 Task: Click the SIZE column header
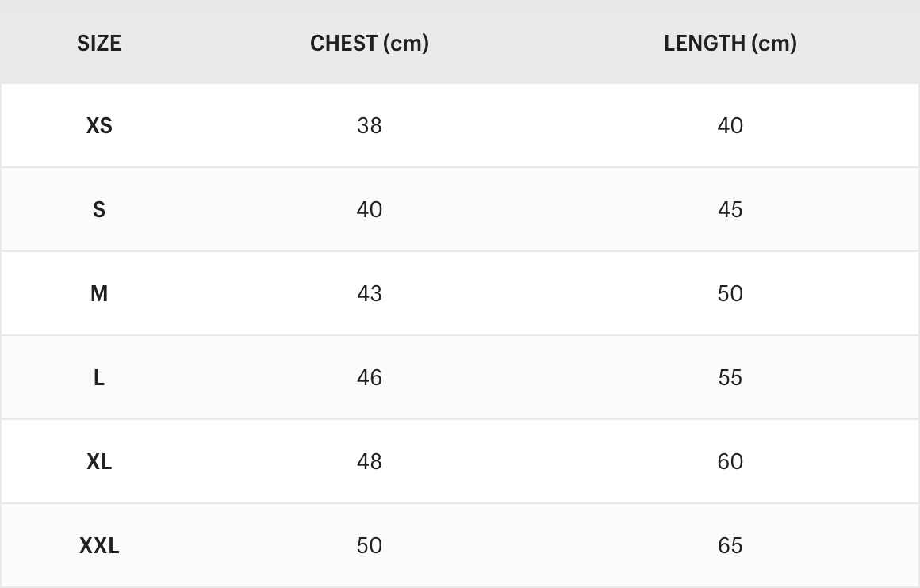tap(99, 43)
